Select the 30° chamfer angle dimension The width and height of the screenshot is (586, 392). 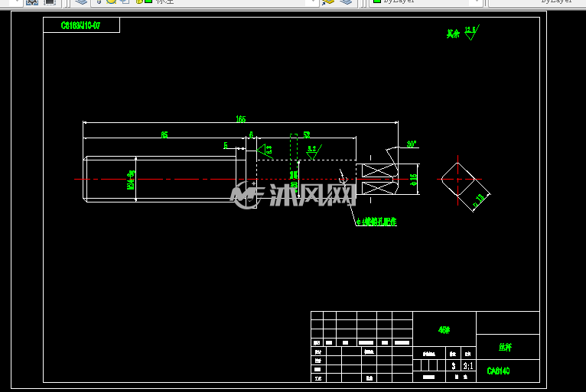click(x=412, y=144)
